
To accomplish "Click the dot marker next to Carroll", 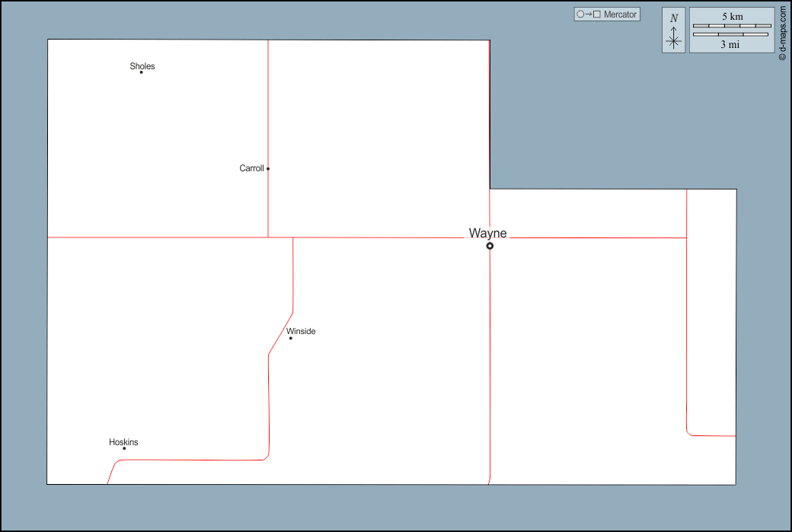I will [268, 169].
